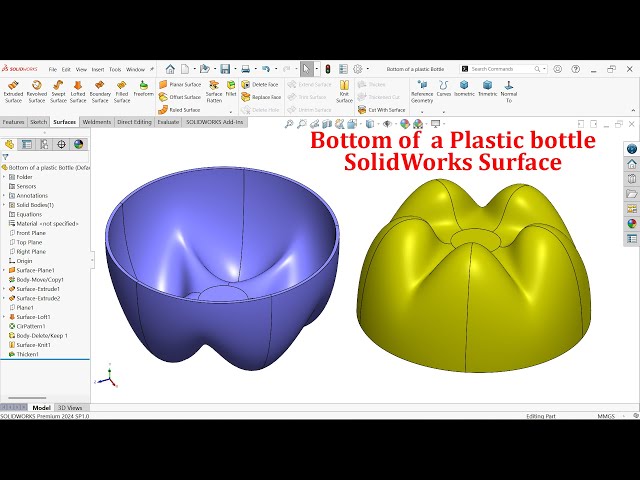Click the Home icon in the top toolbar
The width and height of the screenshot is (640, 480).
(170, 69)
